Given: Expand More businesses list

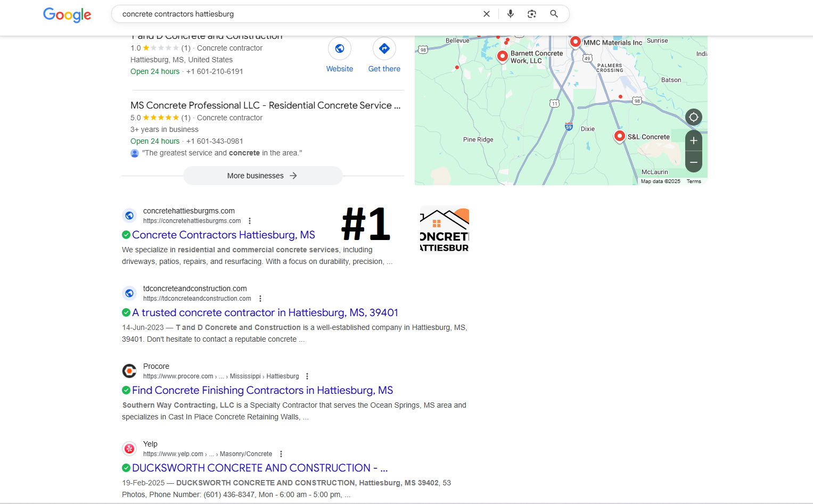Looking at the screenshot, I should click(x=262, y=176).
